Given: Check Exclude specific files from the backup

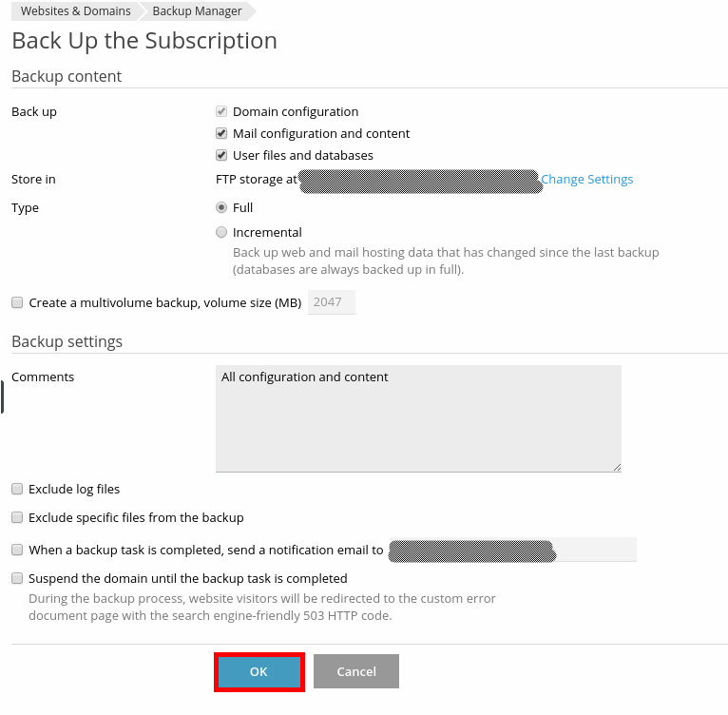Looking at the screenshot, I should pos(17,518).
